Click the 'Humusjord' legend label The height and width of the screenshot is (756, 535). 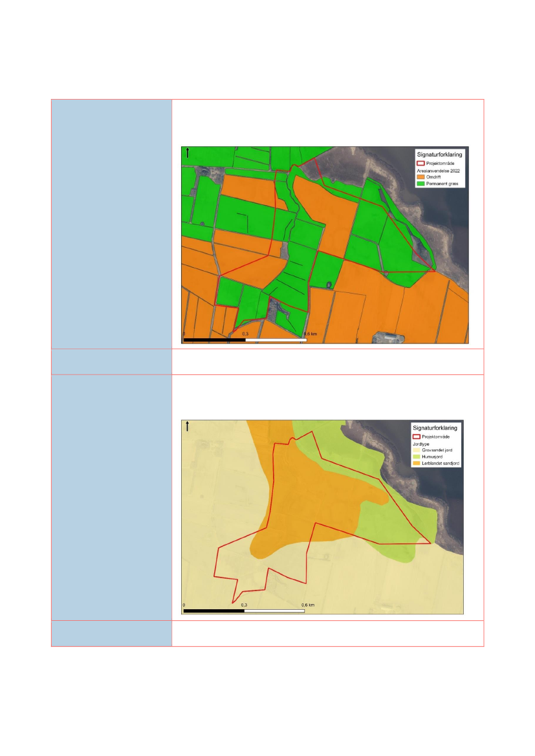[432, 457]
